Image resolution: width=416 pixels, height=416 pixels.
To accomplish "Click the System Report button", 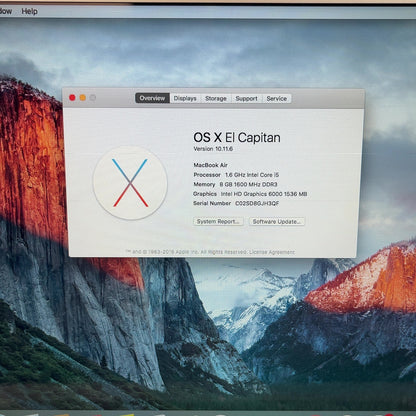I will pos(218,222).
